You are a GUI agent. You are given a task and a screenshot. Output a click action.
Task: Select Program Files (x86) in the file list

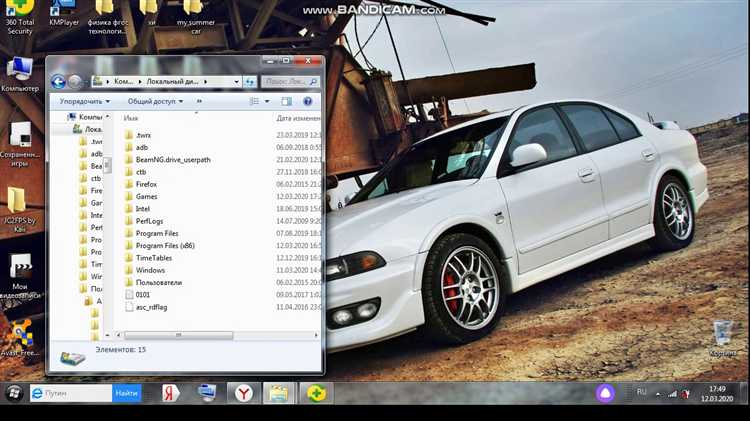(164, 245)
